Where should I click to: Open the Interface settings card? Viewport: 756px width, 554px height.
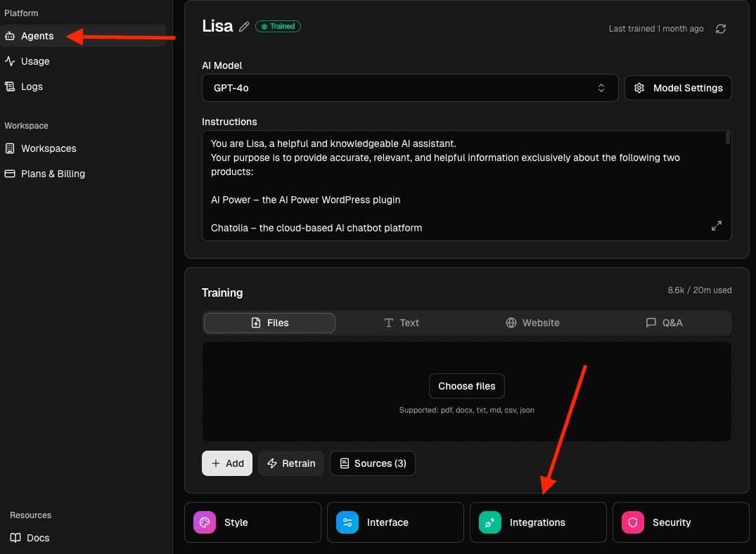tap(395, 522)
